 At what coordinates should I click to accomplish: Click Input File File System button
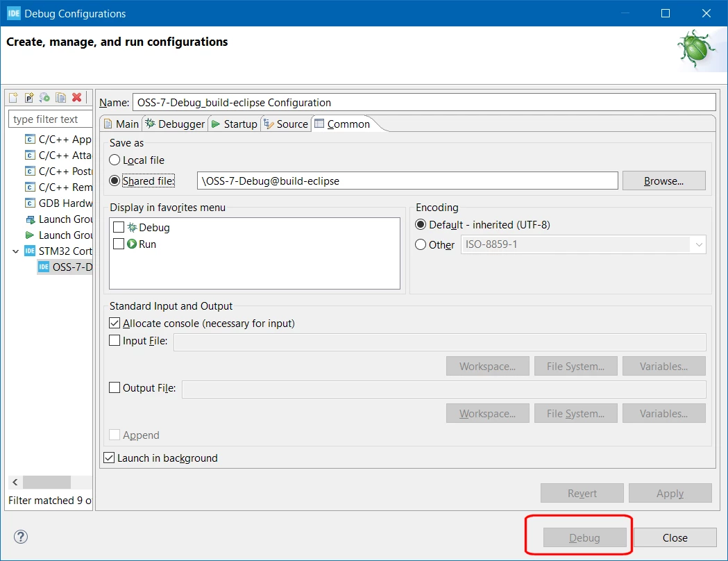click(576, 366)
